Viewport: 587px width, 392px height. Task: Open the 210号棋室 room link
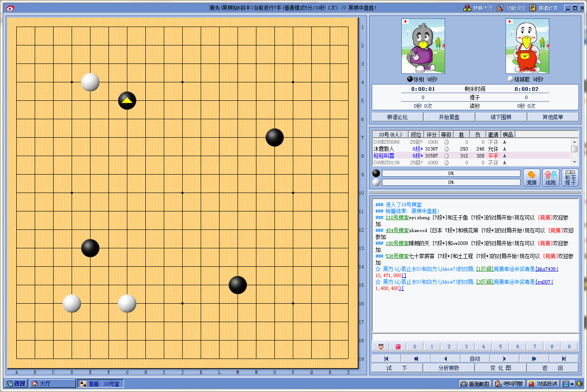click(x=397, y=217)
